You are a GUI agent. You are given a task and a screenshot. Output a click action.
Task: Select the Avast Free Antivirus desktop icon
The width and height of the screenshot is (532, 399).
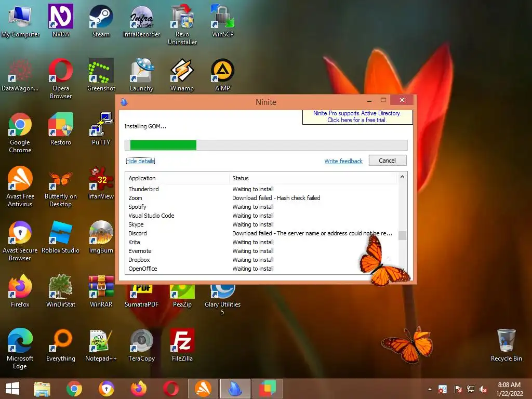point(20,187)
